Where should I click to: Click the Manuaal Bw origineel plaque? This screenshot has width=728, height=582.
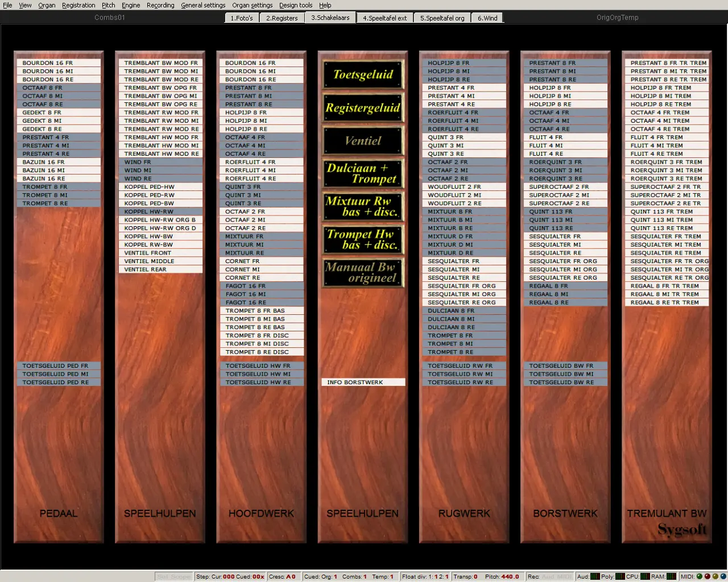tap(362, 273)
